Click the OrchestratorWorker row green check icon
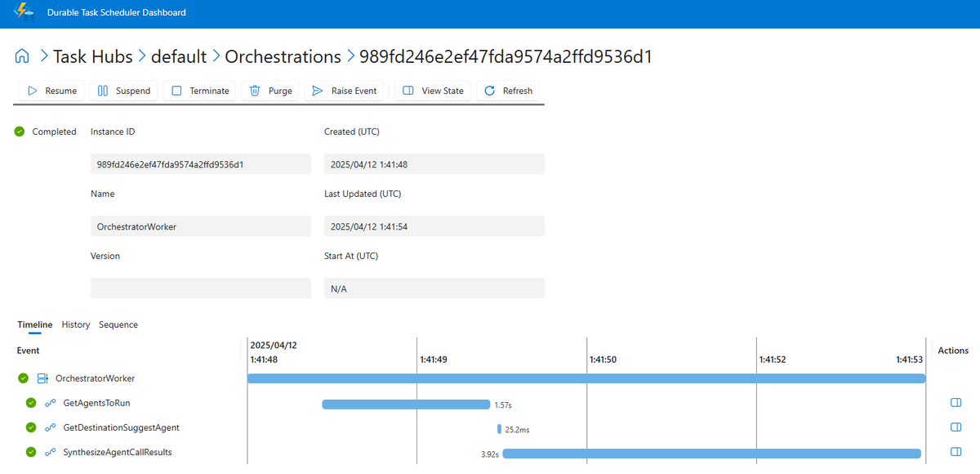Screen dimensions: 980x474 [23, 378]
